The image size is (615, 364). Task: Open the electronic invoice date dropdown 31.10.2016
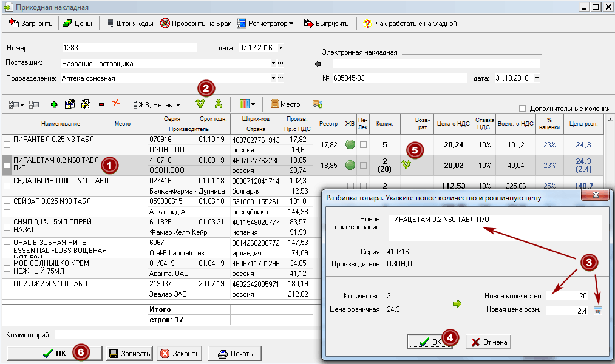537,78
